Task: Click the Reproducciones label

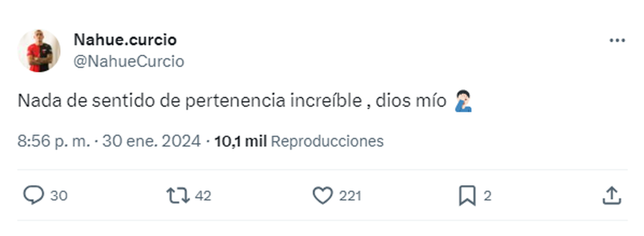Action: click(327, 141)
